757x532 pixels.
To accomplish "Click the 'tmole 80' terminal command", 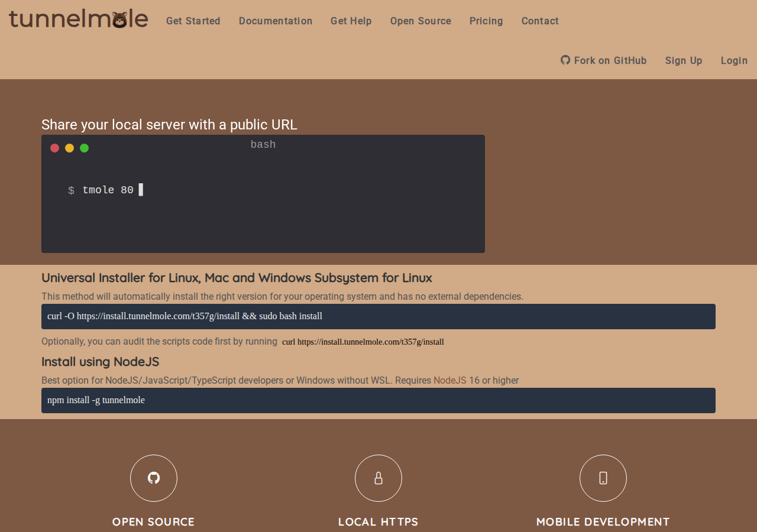I will tap(108, 190).
